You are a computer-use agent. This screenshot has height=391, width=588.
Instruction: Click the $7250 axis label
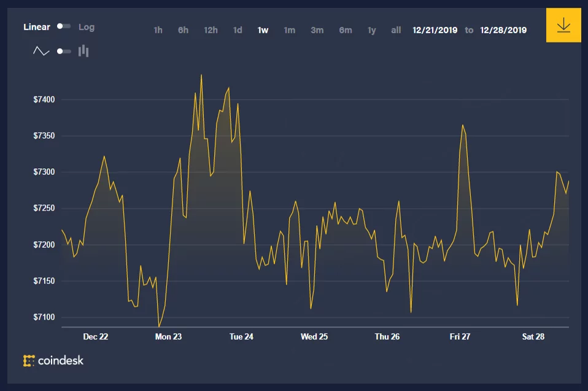click(x=44, y=208)
